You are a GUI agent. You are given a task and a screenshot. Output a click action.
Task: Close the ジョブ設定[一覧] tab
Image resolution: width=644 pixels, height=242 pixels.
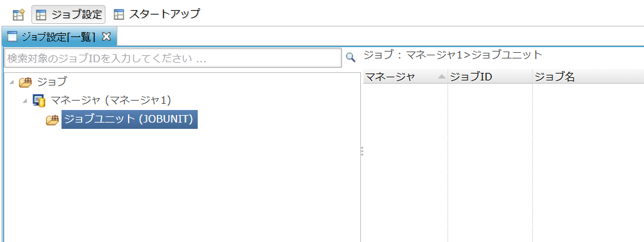(x=106, y=36)
